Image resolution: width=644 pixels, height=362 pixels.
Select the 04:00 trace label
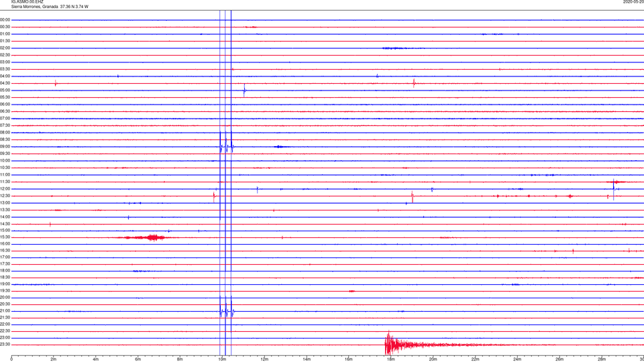[x=5, y=76]
